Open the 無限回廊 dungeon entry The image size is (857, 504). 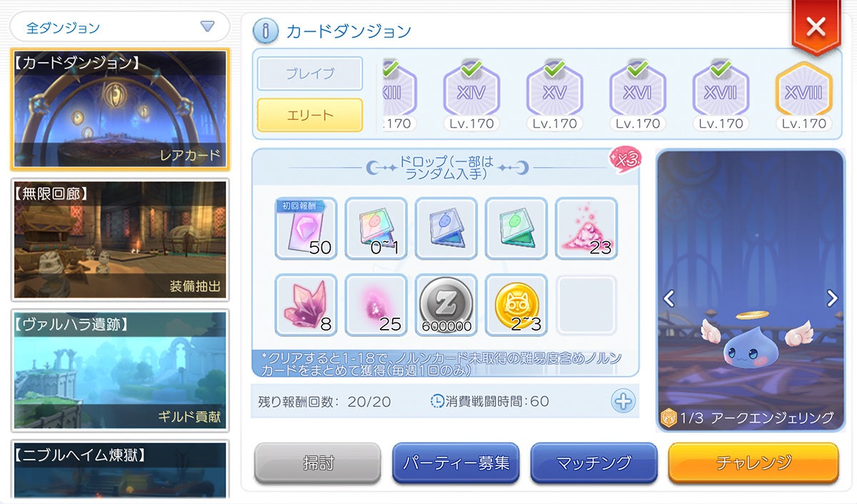pyautogui.click(x=120, y=240)
